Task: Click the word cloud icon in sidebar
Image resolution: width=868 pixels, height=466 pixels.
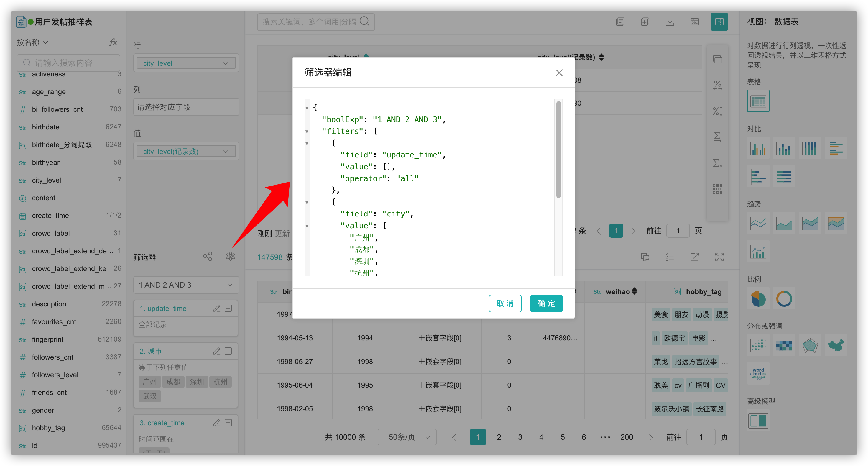Action: pyautogui.click(x=758, y=373)
